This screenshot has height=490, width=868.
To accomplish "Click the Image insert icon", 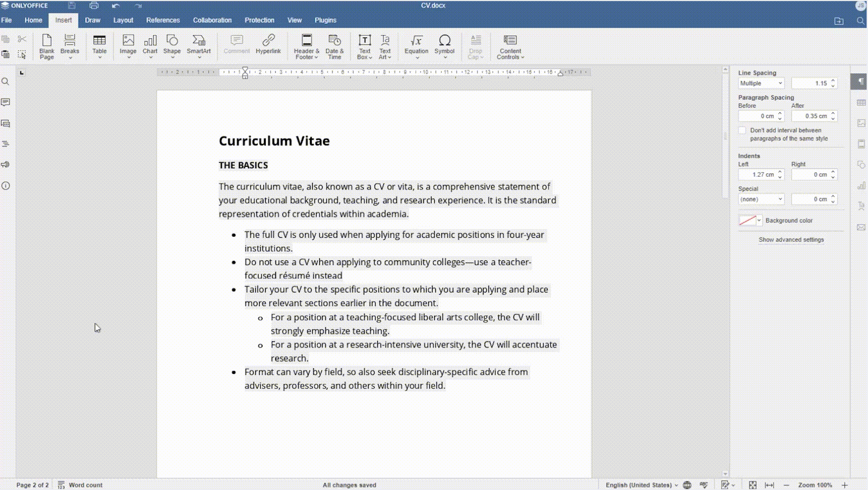I will (128, 45).
